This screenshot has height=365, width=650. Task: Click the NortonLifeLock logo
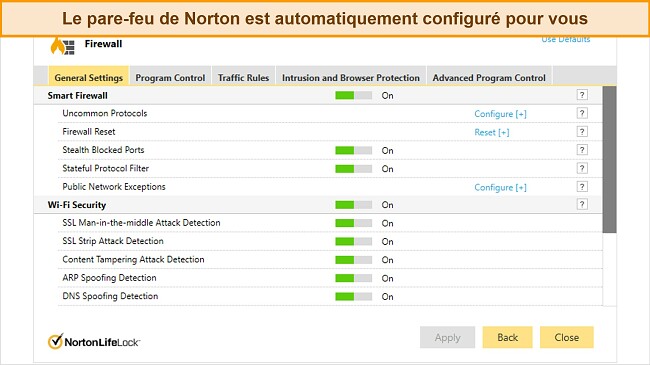(94, 341)
